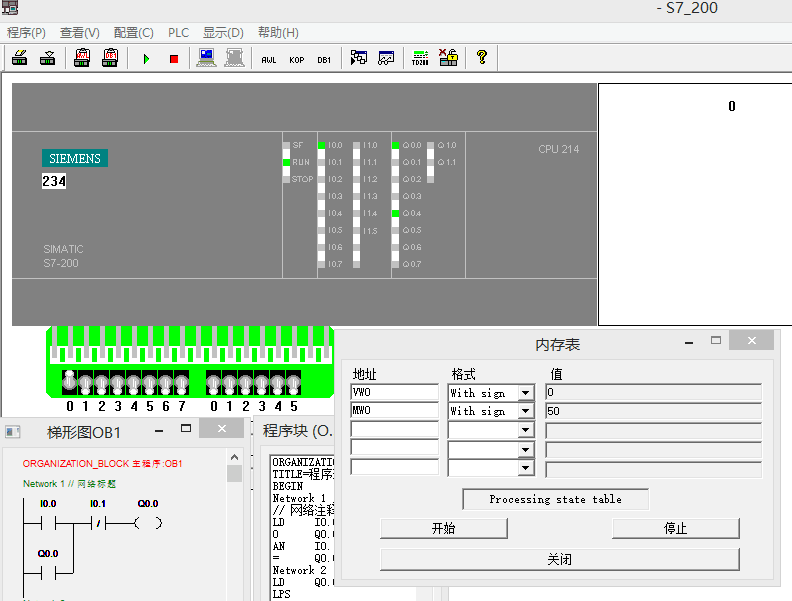
Task: Click the Network 1 title in ladder diagram
Action: coord(69,484)
